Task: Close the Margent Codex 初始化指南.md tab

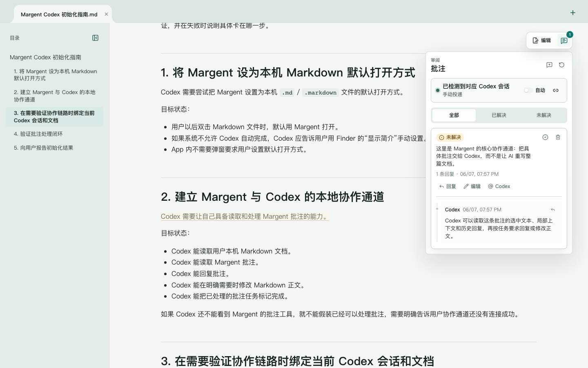Action: [106, 14]
